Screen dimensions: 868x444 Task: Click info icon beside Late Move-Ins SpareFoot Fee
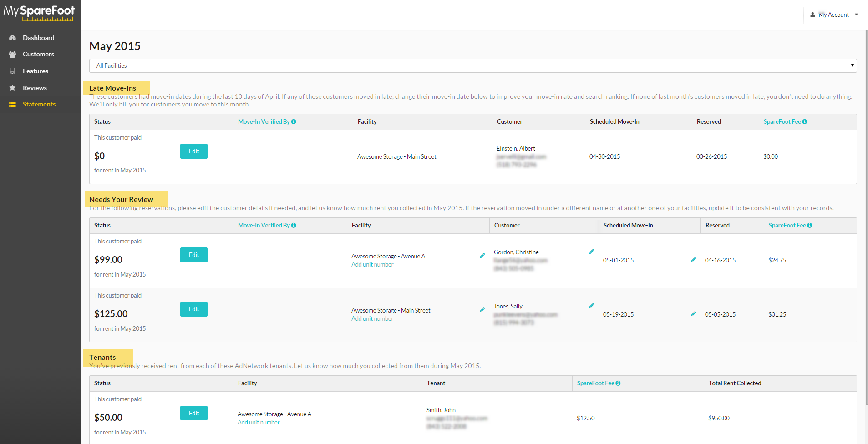tap(805, 121)
